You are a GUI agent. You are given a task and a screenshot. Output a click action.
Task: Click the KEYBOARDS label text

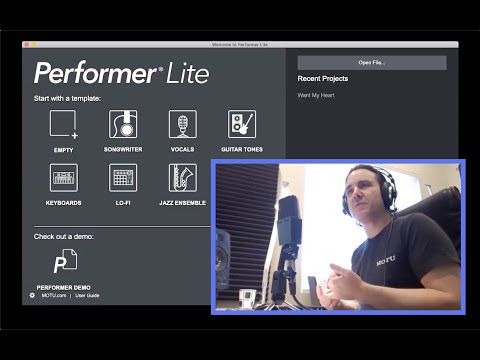63,203
